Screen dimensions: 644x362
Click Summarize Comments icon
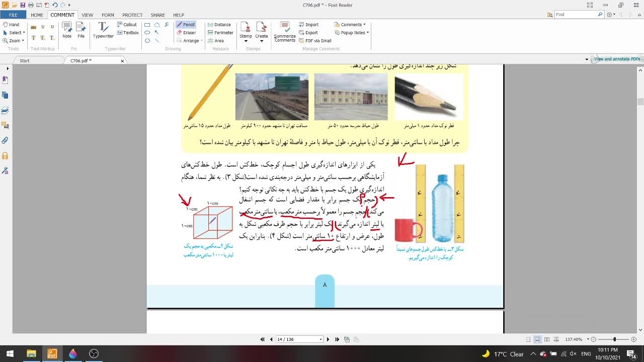click(x=285, y=30)
